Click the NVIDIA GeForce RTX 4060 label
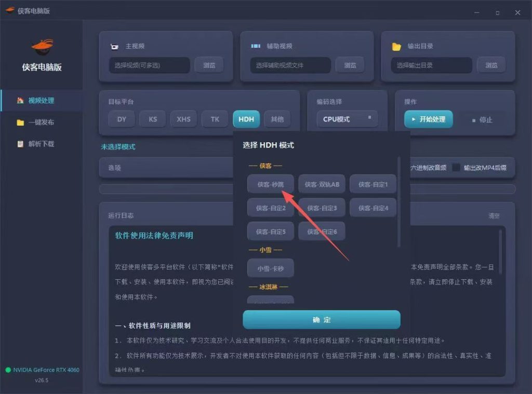This screenshot has height=394, width=532. tap(46, 370)
